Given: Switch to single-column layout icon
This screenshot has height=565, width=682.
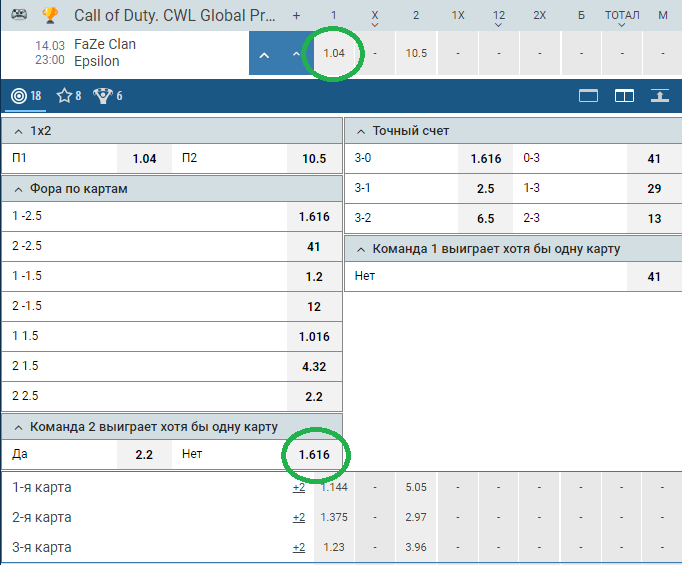Looking at the screenshot, I should click(x=588, y=96).
